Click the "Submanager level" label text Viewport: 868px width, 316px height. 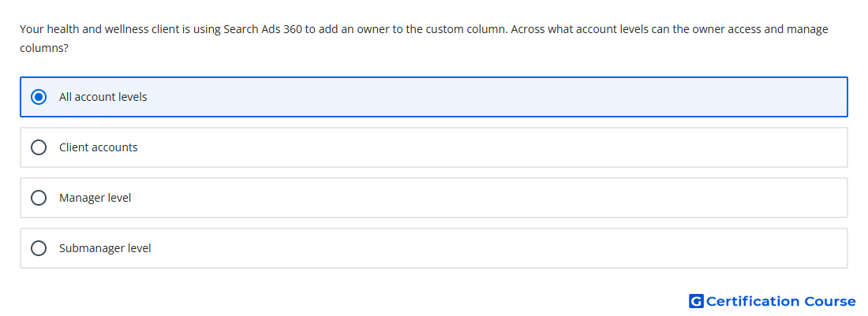point(105,248)
